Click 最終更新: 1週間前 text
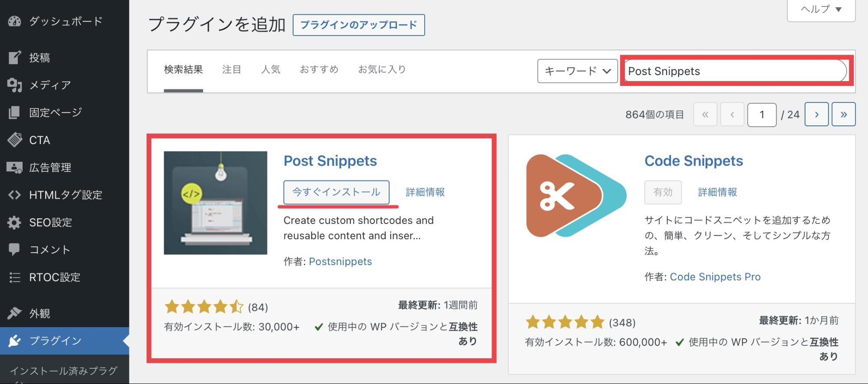 (x=438, y=305)
